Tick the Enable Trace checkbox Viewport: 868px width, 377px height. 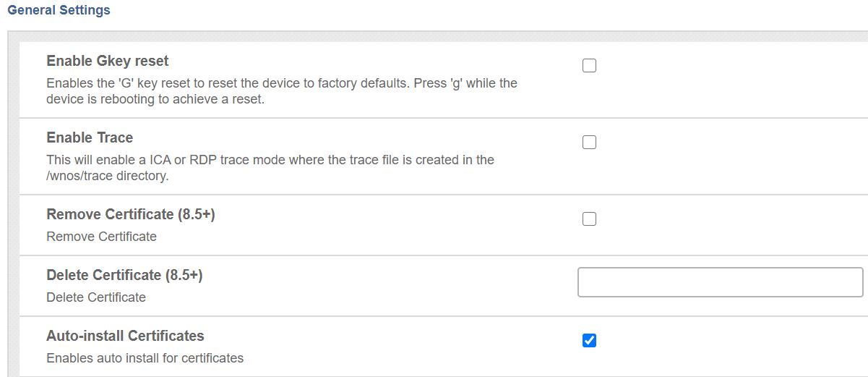pyautogui.click(x=589, y=143)
